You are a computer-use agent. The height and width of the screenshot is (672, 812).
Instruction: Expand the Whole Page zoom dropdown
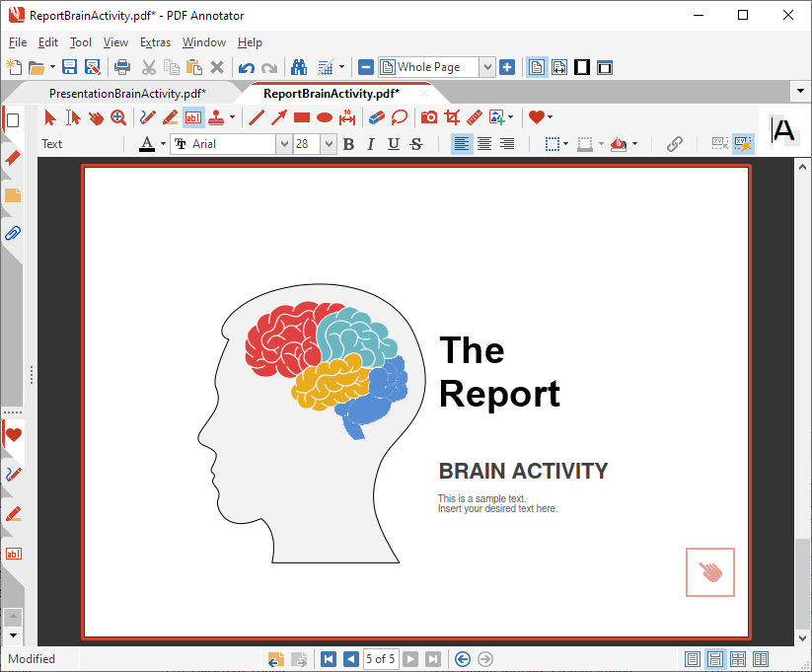[x=486, y=67]
